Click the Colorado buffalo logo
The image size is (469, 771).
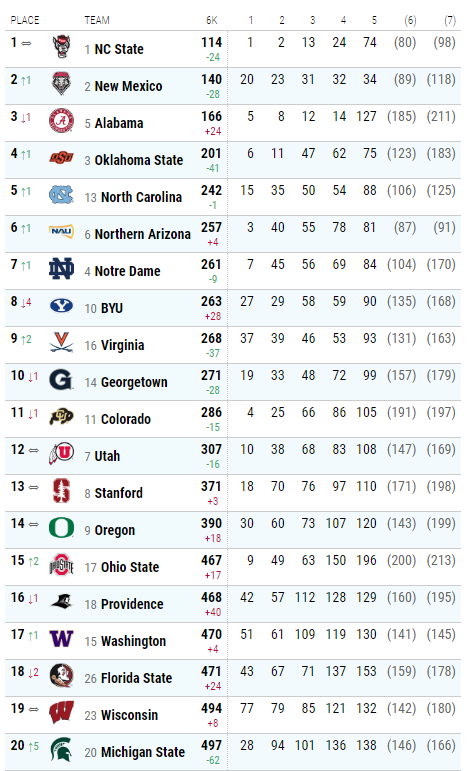tap(61, 417)
